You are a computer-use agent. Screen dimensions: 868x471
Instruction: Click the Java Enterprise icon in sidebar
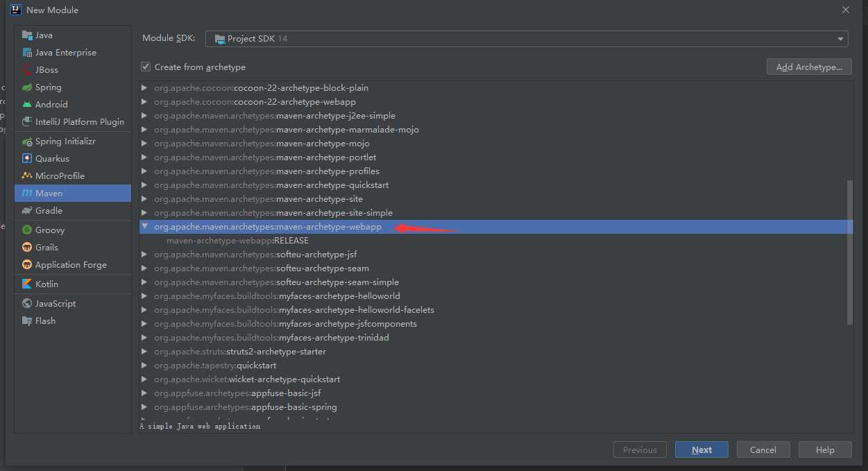pos(27,53)
